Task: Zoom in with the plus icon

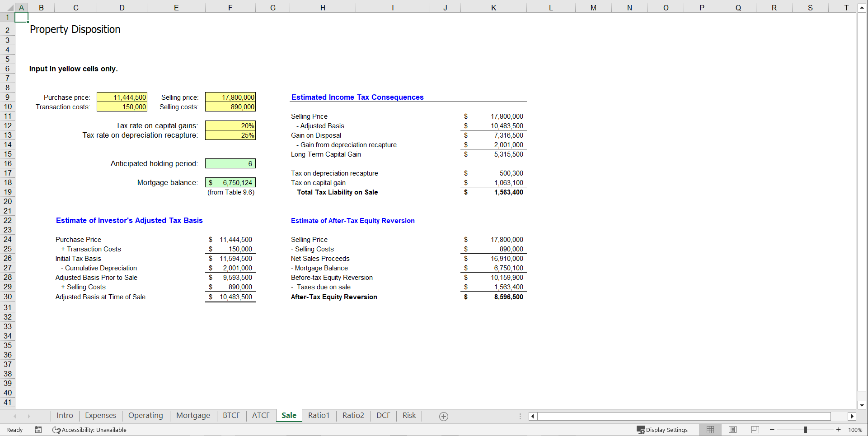Action: click(x=839, y=429)
